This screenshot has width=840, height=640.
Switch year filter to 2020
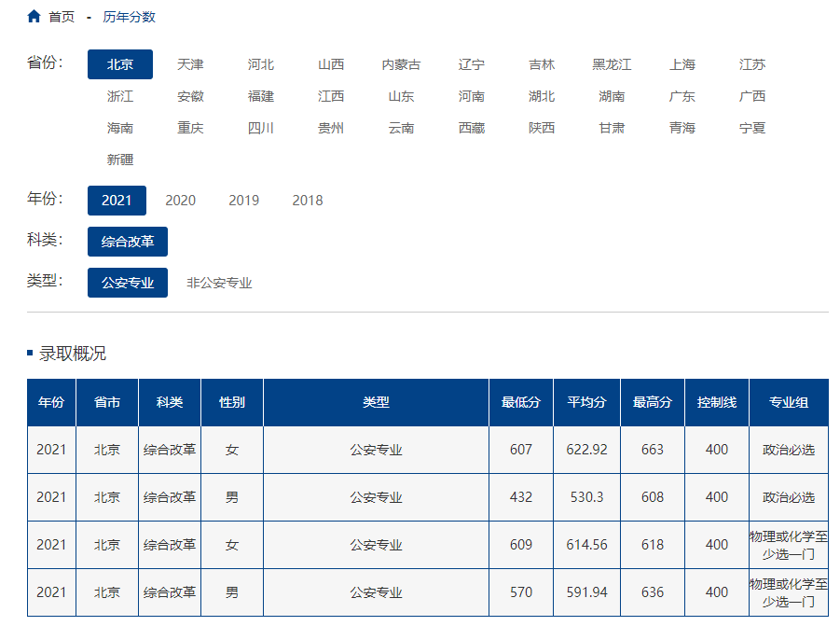[x=181, y=201]
